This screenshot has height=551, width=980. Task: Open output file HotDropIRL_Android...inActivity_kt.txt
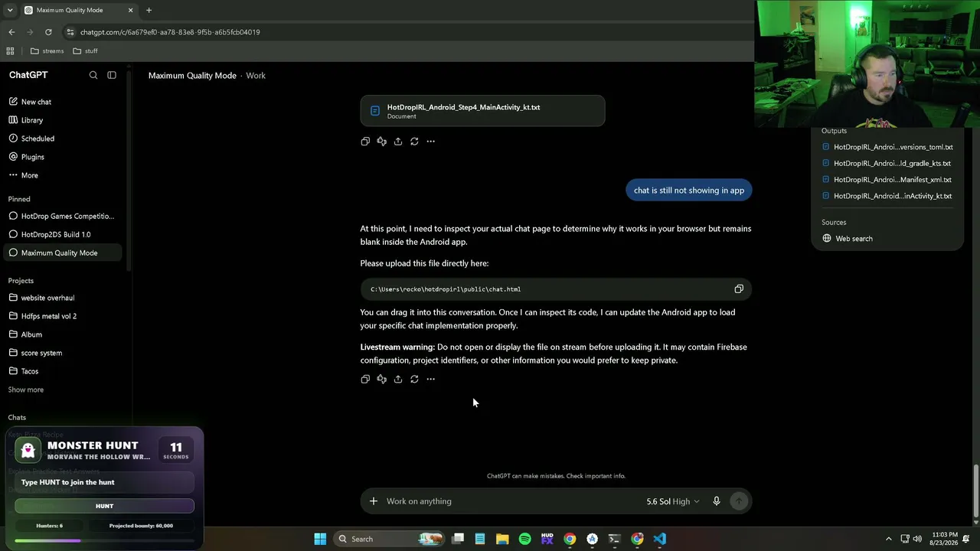click(887, 196)
